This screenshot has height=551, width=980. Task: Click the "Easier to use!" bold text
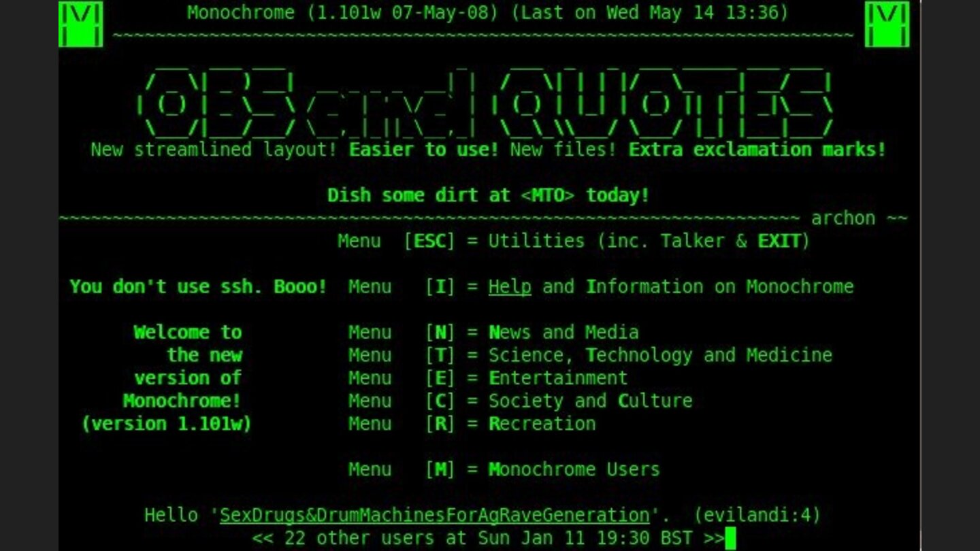click(x=424, y=150)
